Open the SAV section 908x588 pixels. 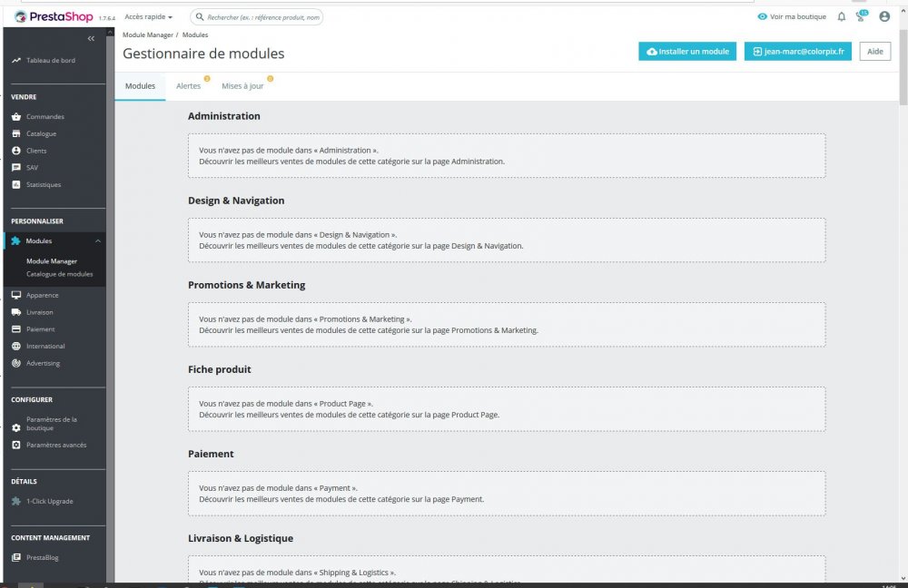[x=33, y=167]
